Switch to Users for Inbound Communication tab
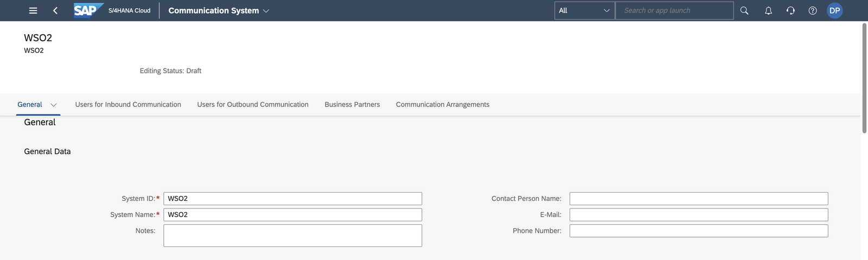 128,104
